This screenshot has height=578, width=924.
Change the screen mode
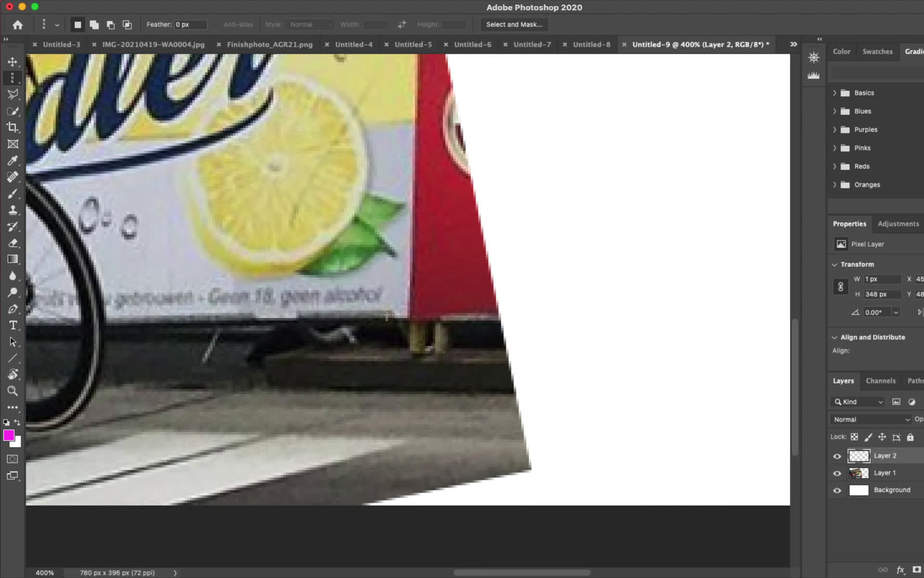click(13, 476)
